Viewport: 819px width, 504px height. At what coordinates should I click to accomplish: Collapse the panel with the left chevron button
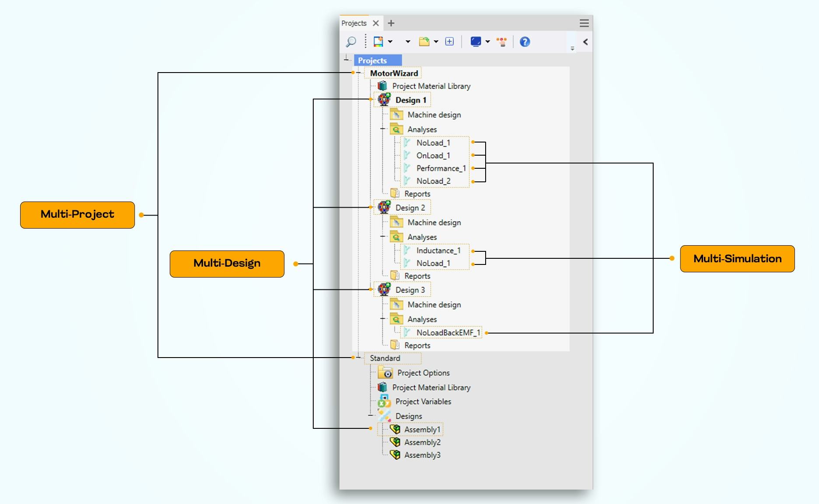585,42
